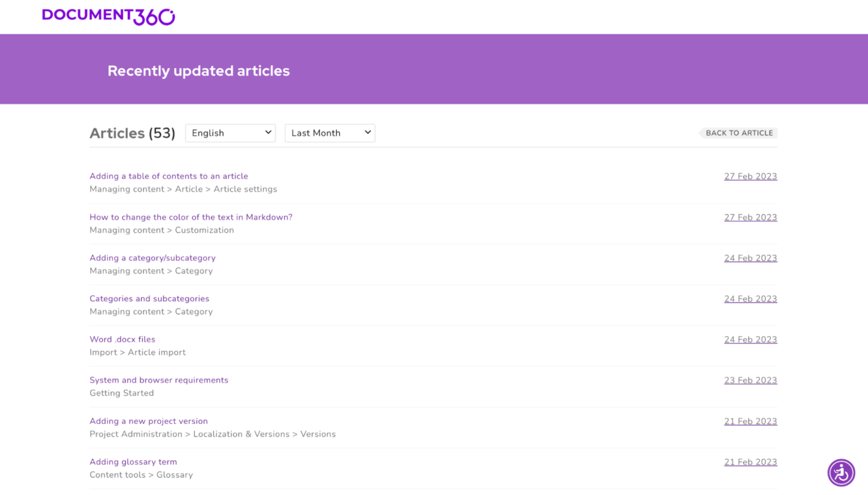Viewport: 868px width, 495px height.
Task: Click date beside Adding glossary term
Action: [750, 462]
